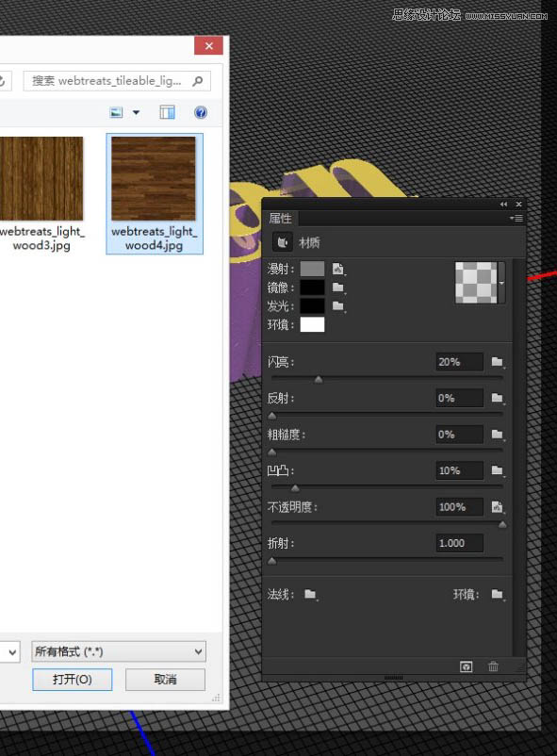Open the shine (闪亮) texture folder icon
This screenshot has height=756, width=557.
coord(498,362)
